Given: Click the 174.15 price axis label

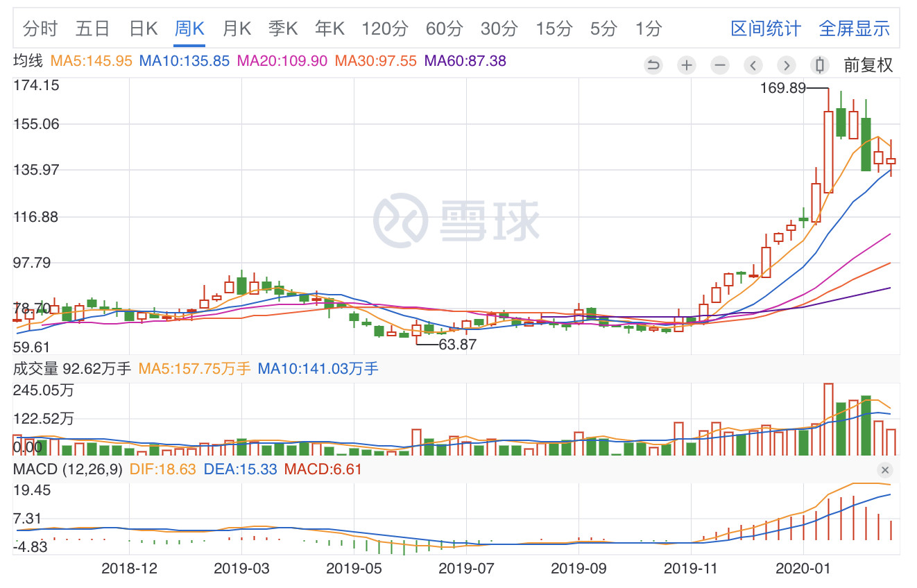Looking at the screenshot, I should pyautogui.click(x=37, y=85).
